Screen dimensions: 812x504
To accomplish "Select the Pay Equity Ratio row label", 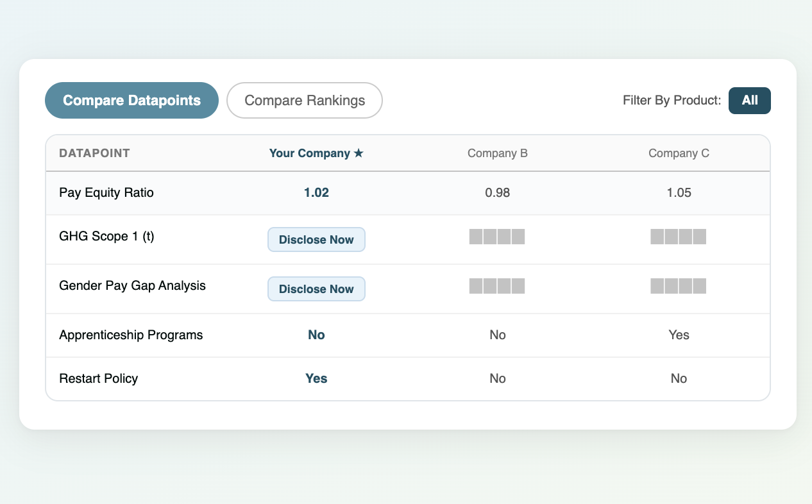I will 106,192.
